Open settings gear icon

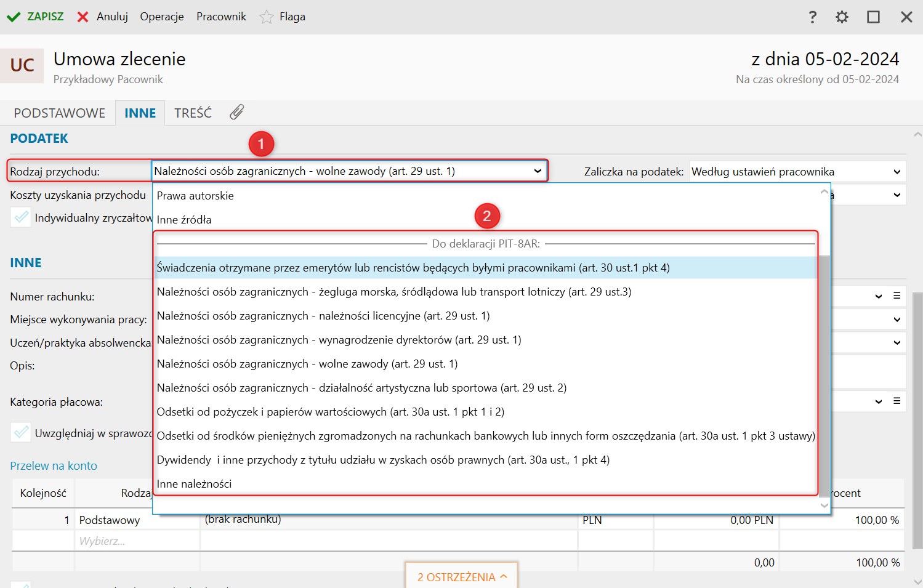click(842, 17)
